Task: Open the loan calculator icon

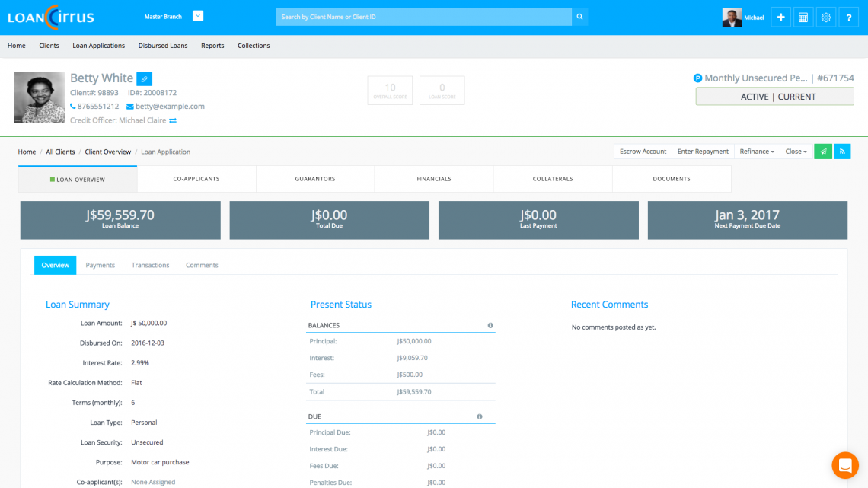Action: (803, 17)
